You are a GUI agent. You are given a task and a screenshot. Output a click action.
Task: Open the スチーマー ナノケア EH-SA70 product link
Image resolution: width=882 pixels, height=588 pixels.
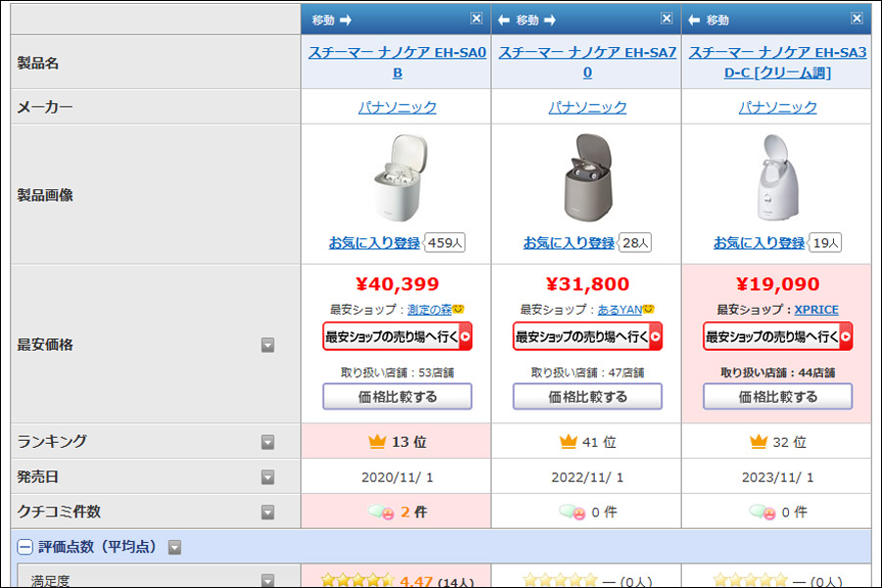(587, 62)
